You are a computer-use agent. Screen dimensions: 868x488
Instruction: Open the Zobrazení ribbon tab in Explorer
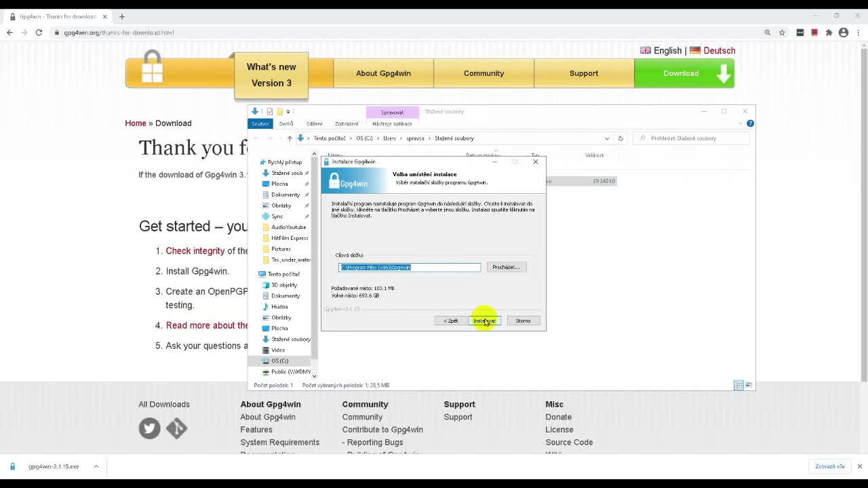click(x=347, y=123)
